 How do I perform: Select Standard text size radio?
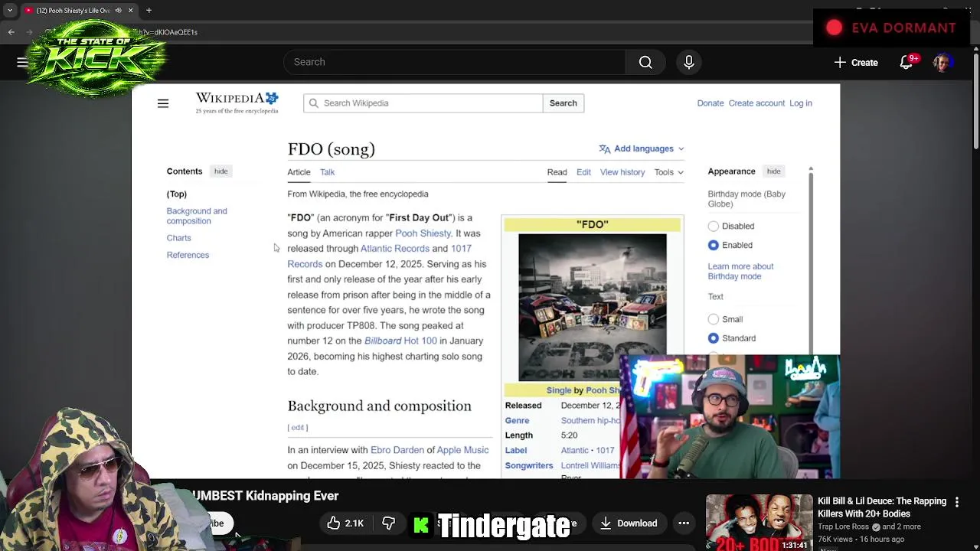tap(713, 338)
